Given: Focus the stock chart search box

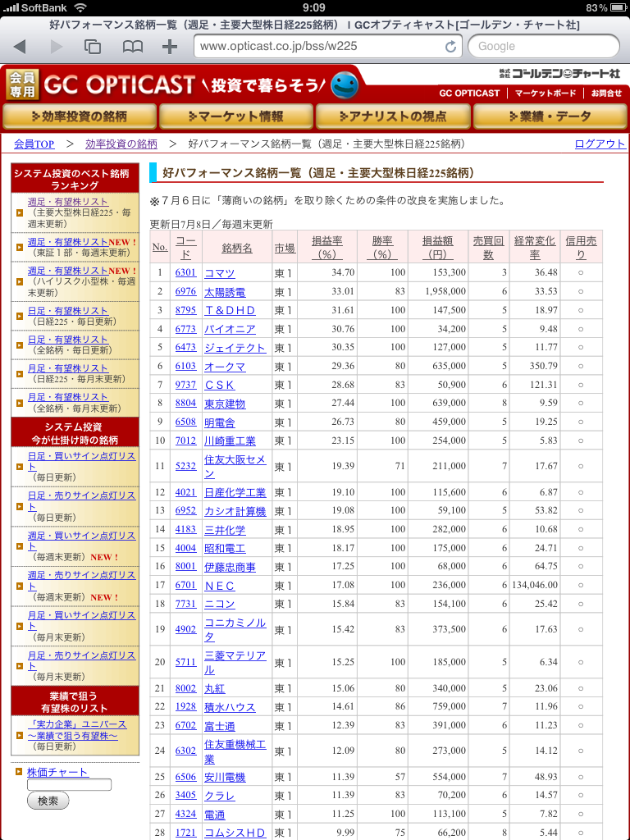Looking at the screenshot, I should (69, 785).
